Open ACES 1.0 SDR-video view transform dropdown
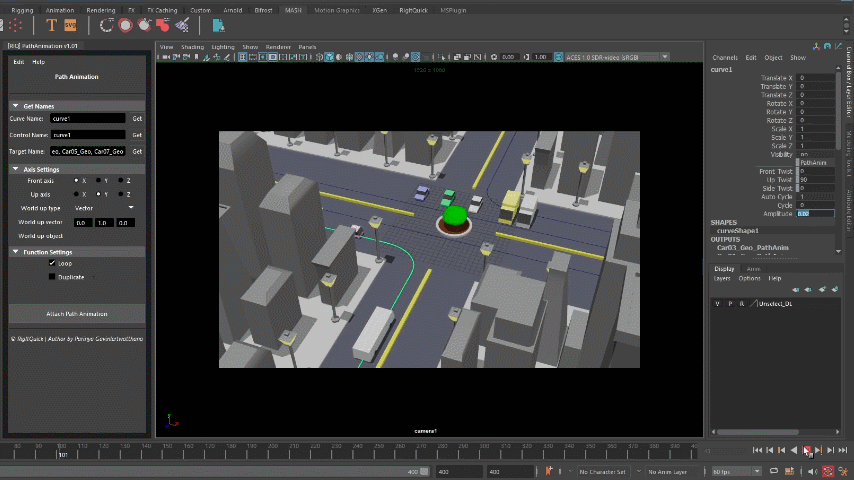Screen dimensions: 854x480 pos(617,57)
